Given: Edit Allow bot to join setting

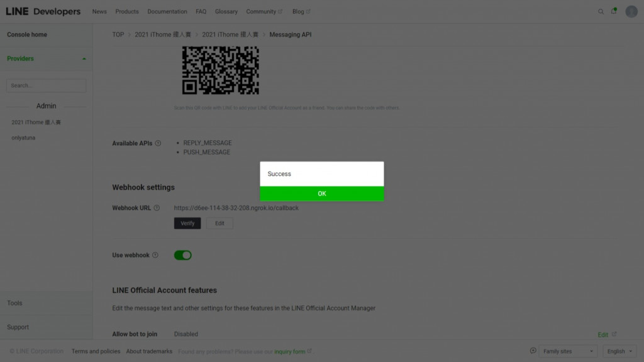Looking at the screenshot, I should (607, 334).
